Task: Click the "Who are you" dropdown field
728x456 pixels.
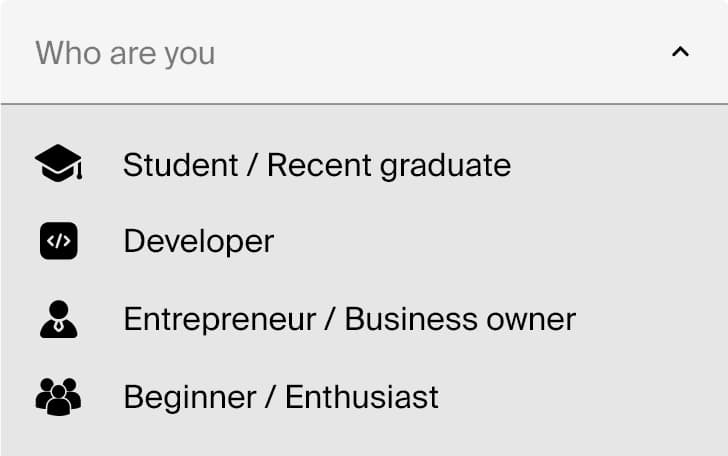Action: click(364, 52)
